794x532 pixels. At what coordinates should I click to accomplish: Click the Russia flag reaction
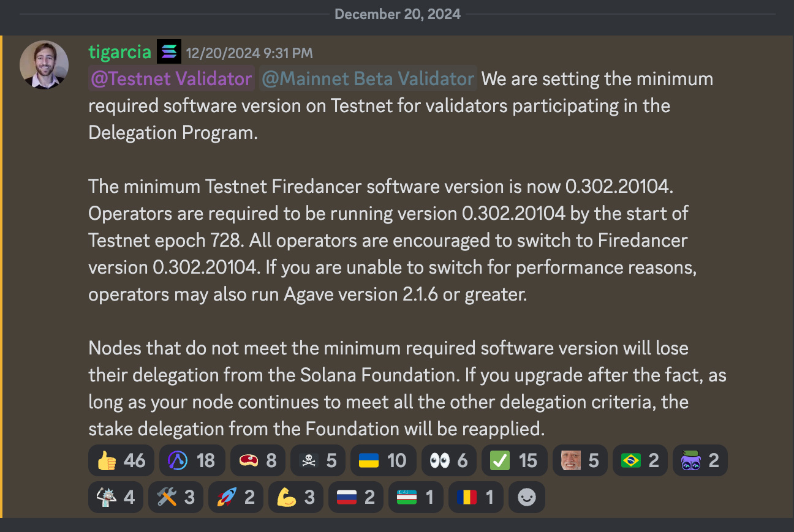pyautogui.click(x=355, y=496)
